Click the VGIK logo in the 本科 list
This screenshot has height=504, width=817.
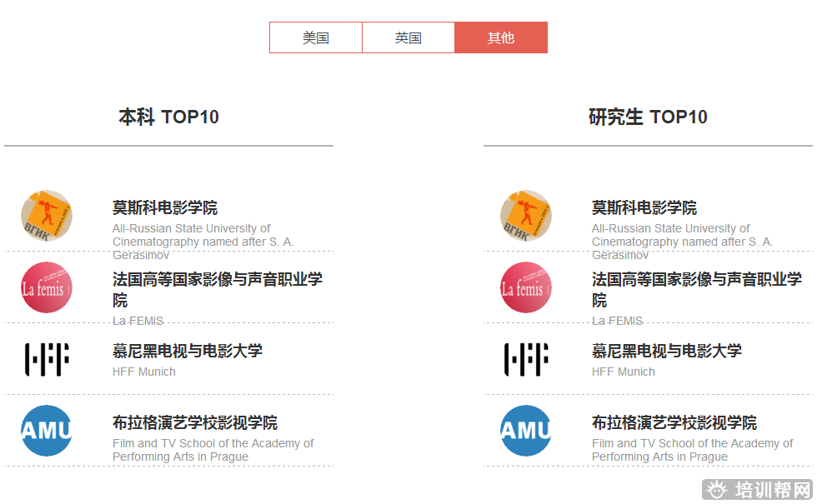[47, 216]
